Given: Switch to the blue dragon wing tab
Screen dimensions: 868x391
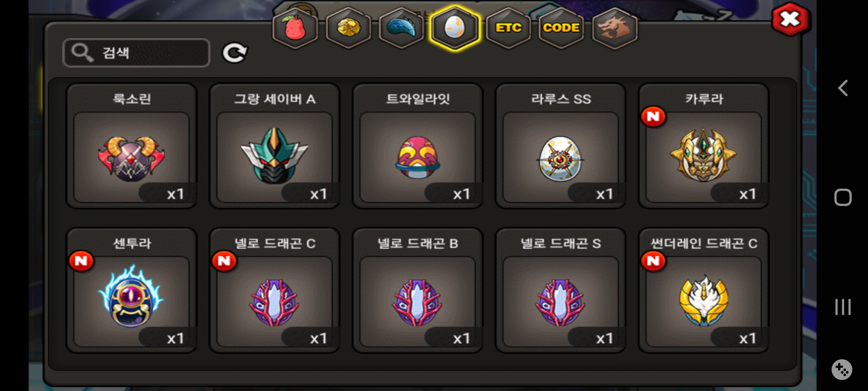Looking at the screenshot, I should pyautogui.click(x=401, y=28).
